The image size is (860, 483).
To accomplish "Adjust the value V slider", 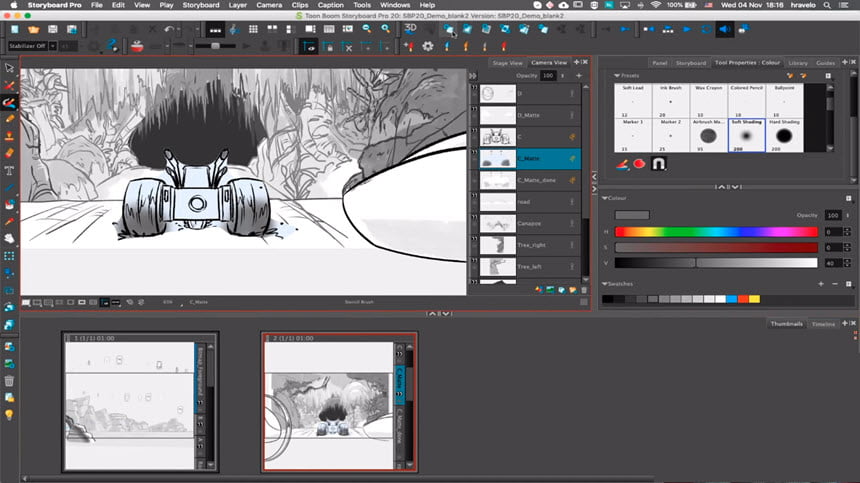I will (716, 263).
